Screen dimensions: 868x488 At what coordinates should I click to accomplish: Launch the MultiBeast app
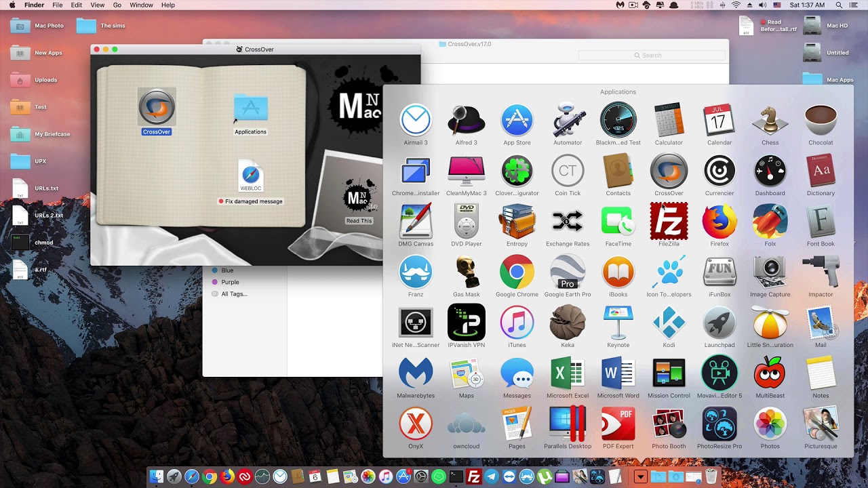(770, 373)
